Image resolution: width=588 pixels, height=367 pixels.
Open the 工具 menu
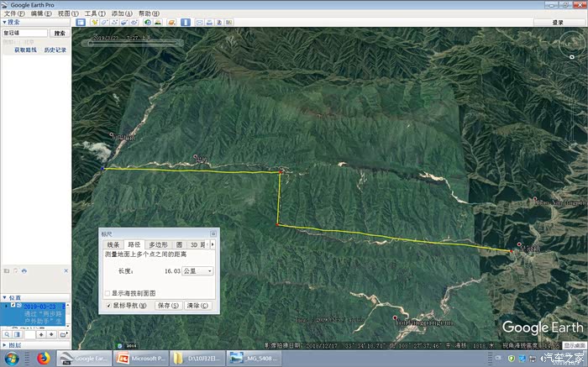[95, 13]
